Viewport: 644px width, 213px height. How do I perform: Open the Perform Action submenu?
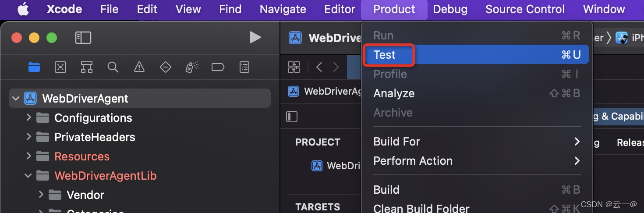(477, 161)
